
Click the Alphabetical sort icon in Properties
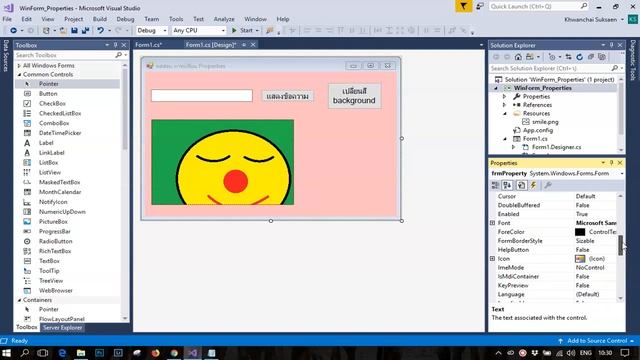pyautogui.click(x=507, y=185)
